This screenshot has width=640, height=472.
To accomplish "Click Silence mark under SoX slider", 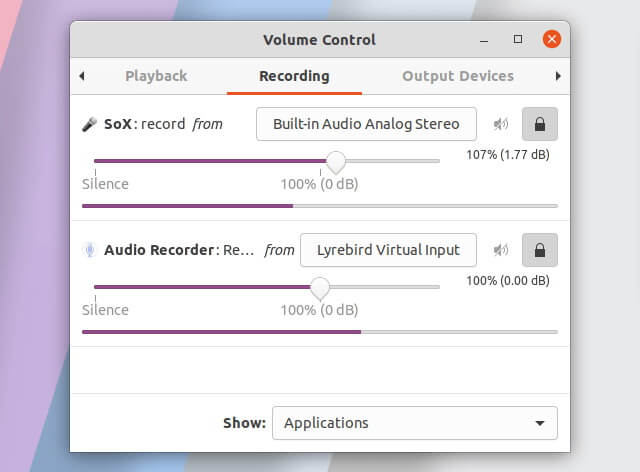I will (x=105, y=184).
